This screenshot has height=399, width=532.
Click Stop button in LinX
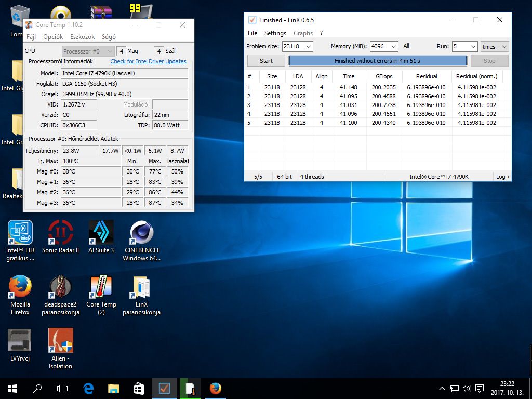[x=489, y=61]
